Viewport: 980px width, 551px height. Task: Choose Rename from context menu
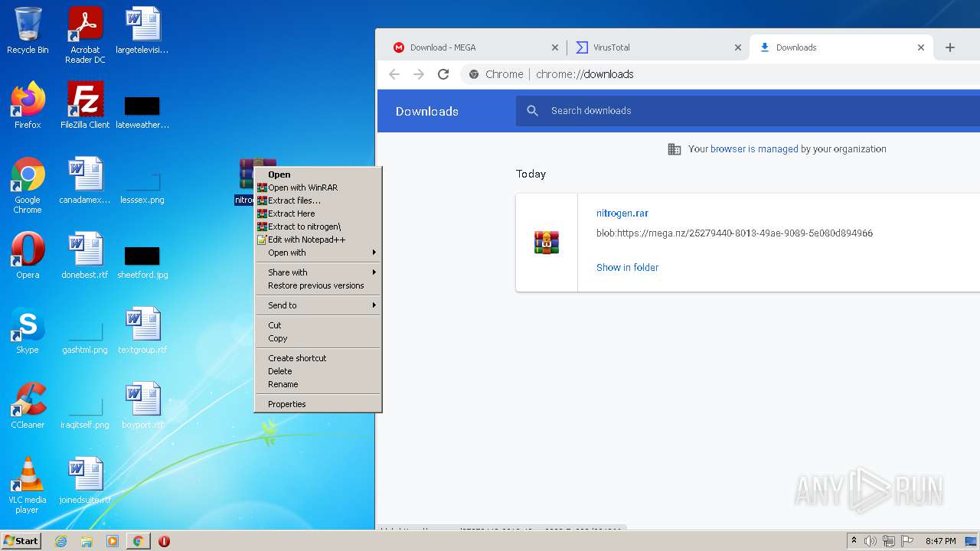click(x=318, y=384)
